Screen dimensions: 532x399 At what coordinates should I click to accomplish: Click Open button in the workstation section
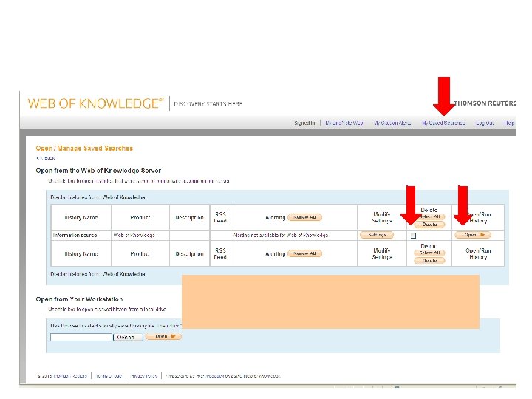pos(163,336)
